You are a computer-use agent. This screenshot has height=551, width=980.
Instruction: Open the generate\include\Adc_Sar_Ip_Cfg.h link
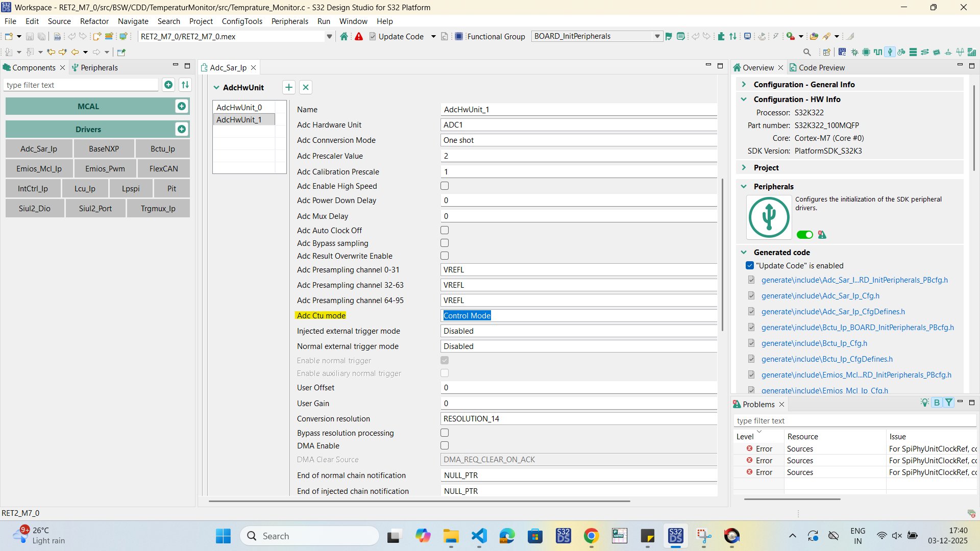[x=820, y=296]
